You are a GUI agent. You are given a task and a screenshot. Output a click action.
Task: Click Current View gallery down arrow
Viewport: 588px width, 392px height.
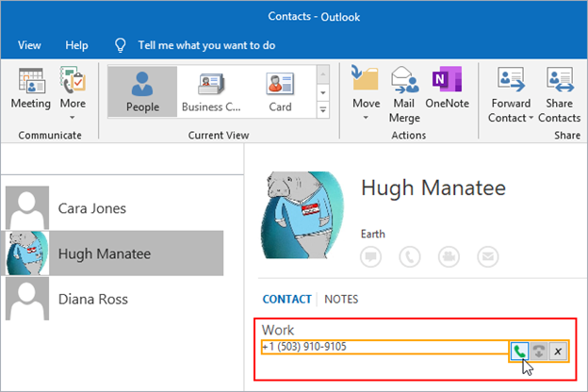pos(323,92)
